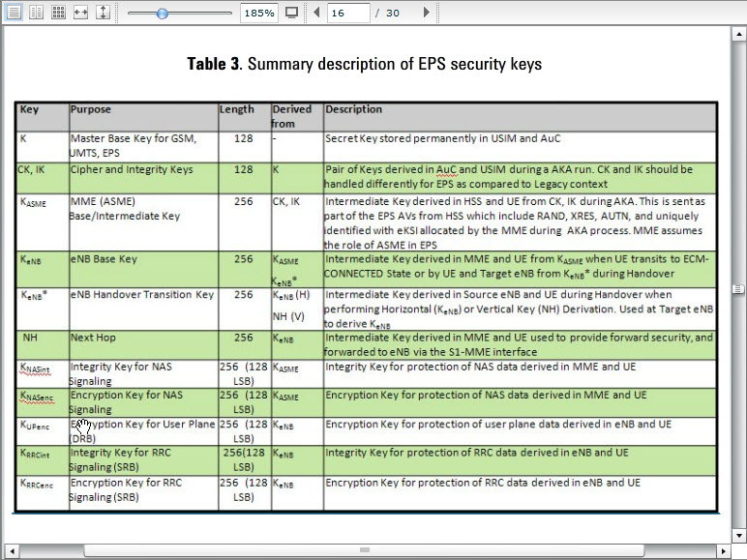Click vertical scrollbar up arrow
The width and height of the screenshot is (747, 560).
(x=738, y=34)
